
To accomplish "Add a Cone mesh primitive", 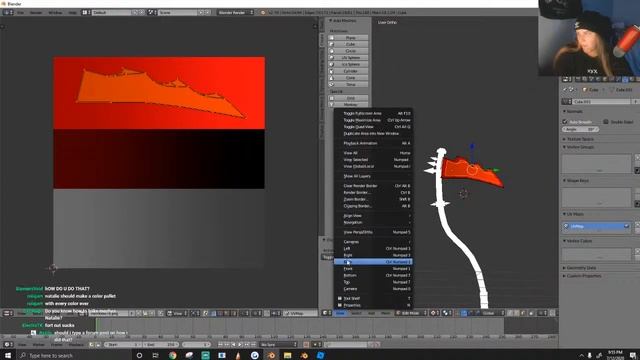I will [x=349, y=78].
